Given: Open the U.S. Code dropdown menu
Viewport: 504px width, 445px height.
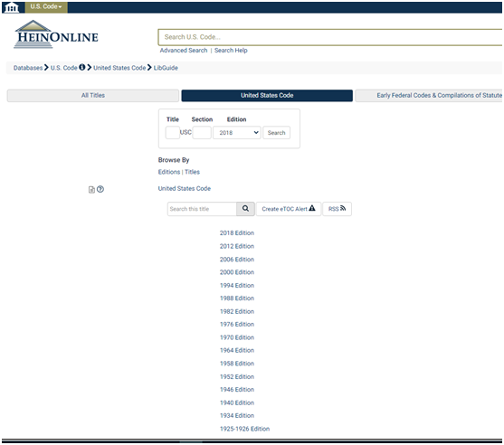Looking at the screenshot, I should tap(46, 6).
